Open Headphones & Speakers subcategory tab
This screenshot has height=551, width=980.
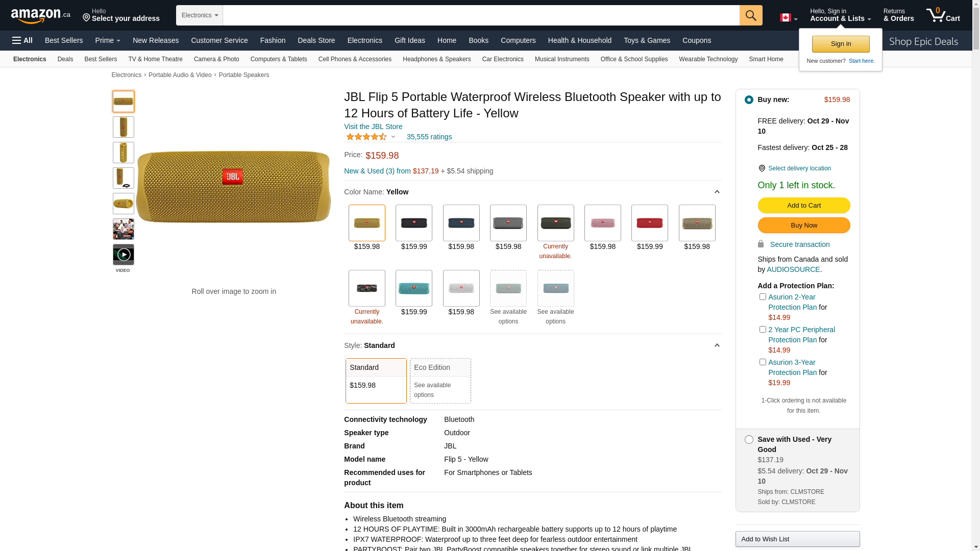click(436, 59)
